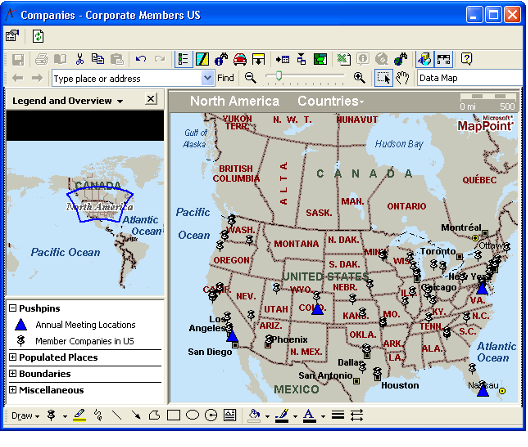Apply the Fill Color bucket

point(255,415)
